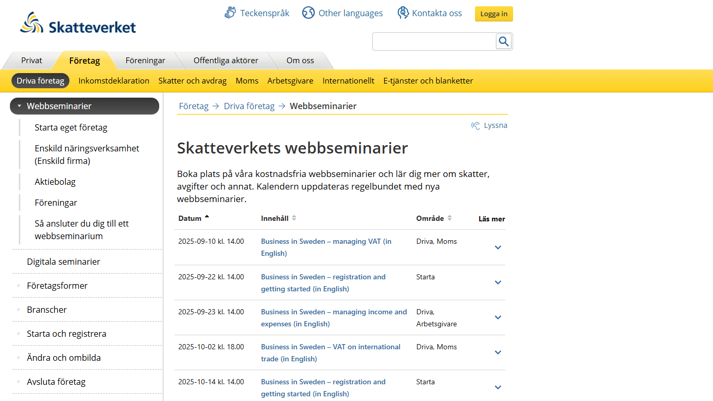The height and width of the screenshot is (401, 713).
Task: Focus the site search field
Action: coord(434,41)
